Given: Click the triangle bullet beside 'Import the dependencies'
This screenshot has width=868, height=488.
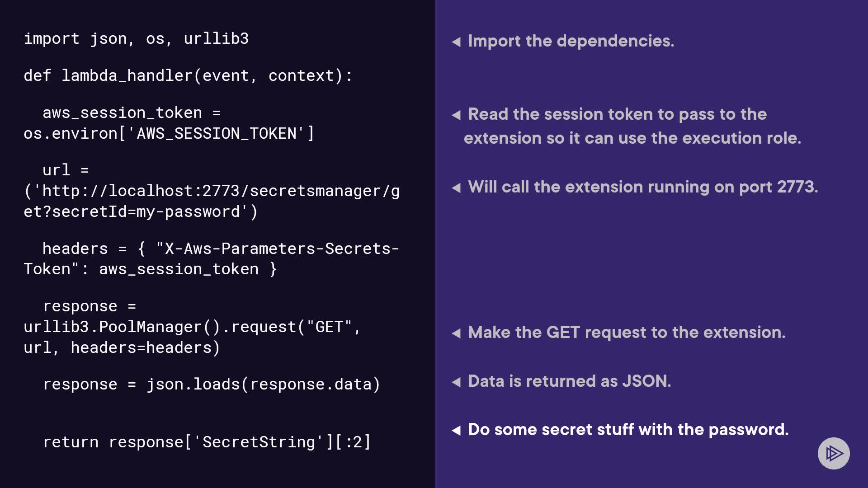Looking at the screenshot, I should [x=457, y=42].
